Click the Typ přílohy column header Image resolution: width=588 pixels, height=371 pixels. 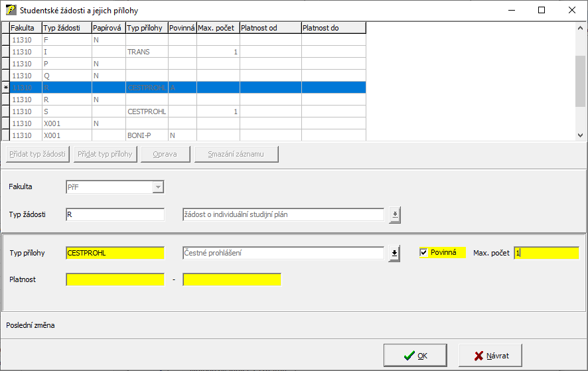click(147, 28)
